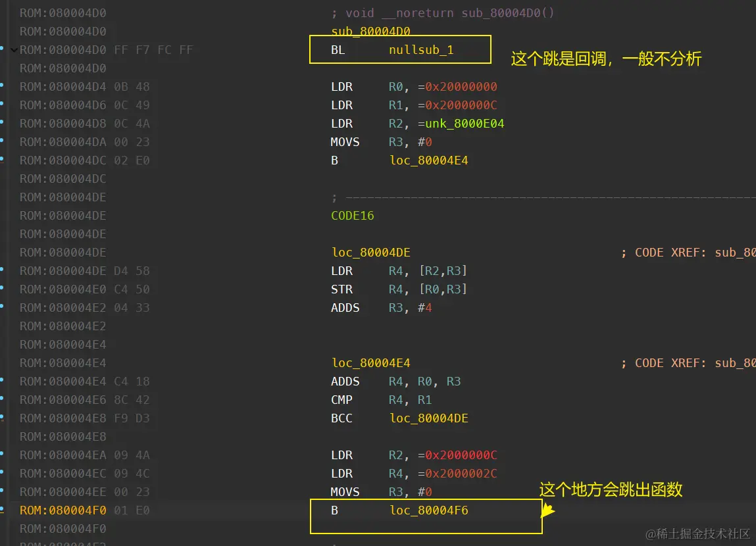Select the loc_80004DE label definition
Image resolution: width=756 pixels, height=546 pixels.
coord(371,253)
